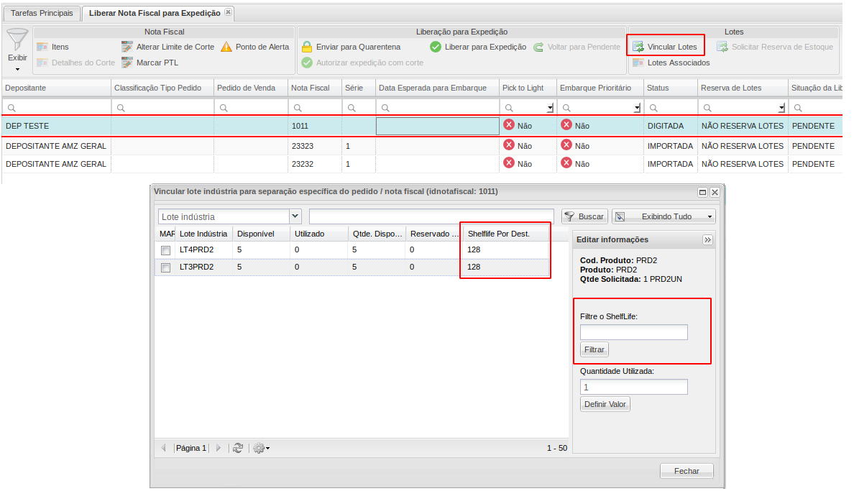Open Detalhes do Corte
The image size is (854, 504).
[75, 63]
